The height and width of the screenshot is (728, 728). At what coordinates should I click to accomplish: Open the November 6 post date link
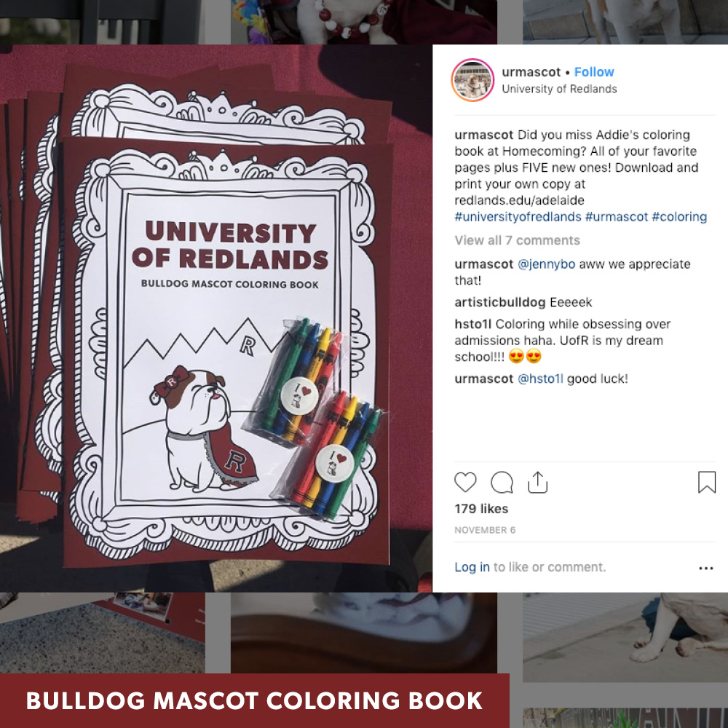[485, 530]
